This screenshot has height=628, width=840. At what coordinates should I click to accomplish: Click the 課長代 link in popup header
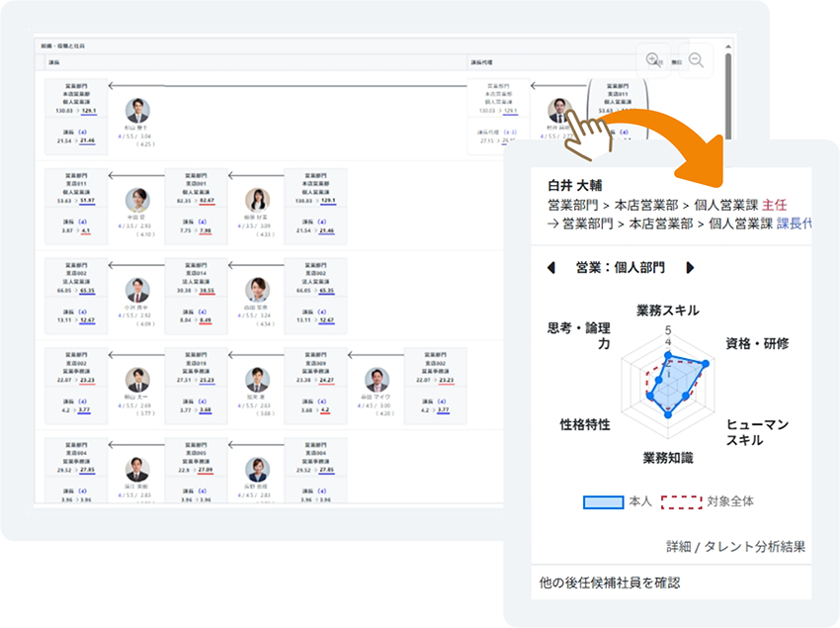tap(794, 224)
